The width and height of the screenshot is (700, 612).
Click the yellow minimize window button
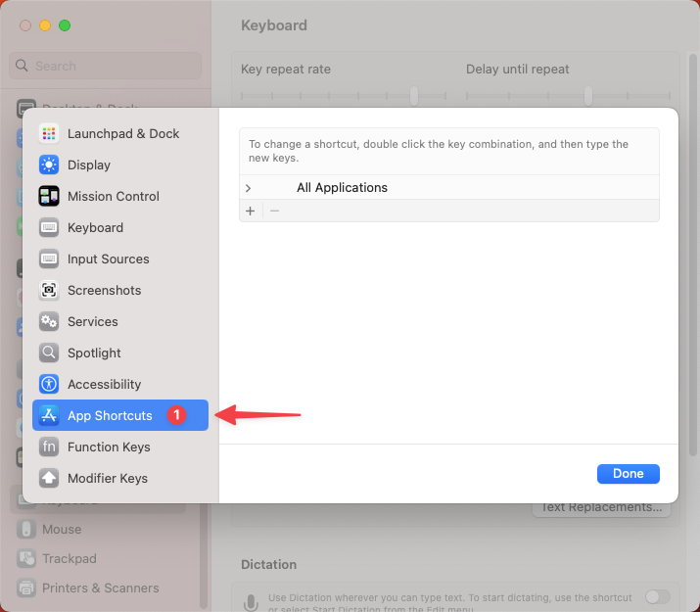point(45,25)
